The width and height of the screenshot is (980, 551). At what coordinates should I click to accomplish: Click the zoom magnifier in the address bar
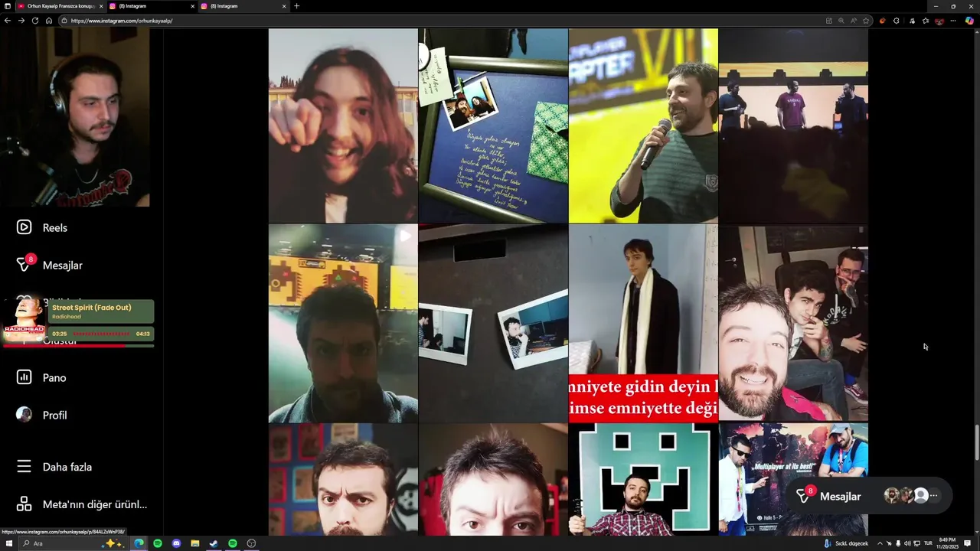(x=841, y=21)
